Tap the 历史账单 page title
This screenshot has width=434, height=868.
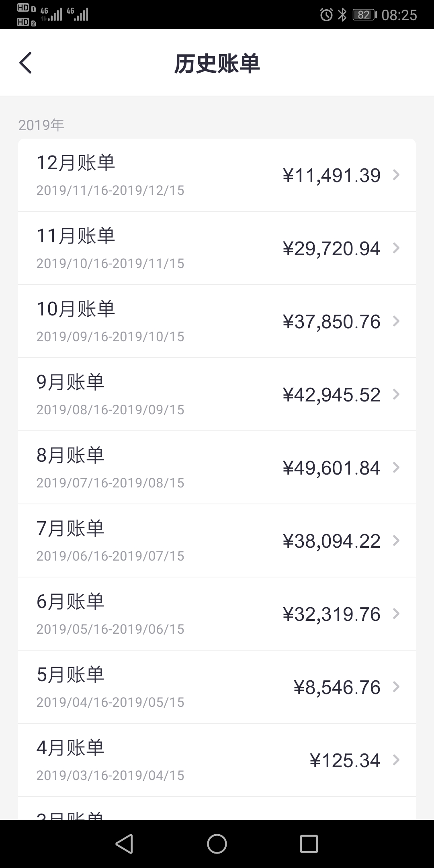coord(217,63)
